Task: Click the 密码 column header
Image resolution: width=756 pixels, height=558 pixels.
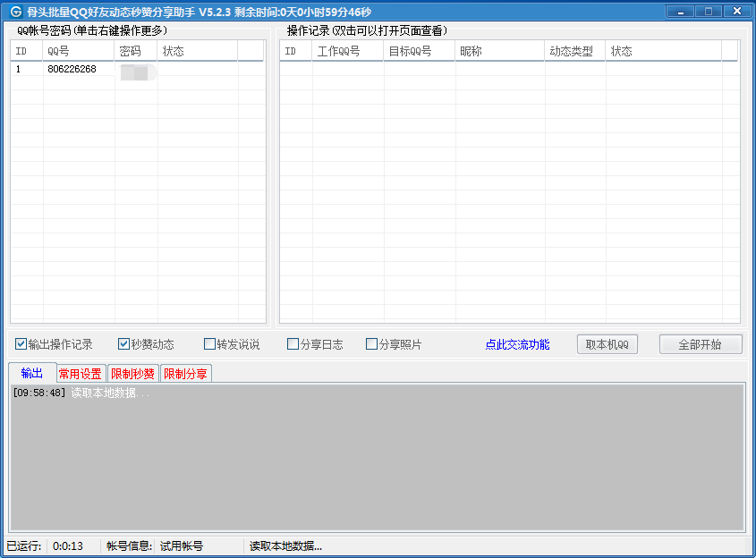Action: 135,51
